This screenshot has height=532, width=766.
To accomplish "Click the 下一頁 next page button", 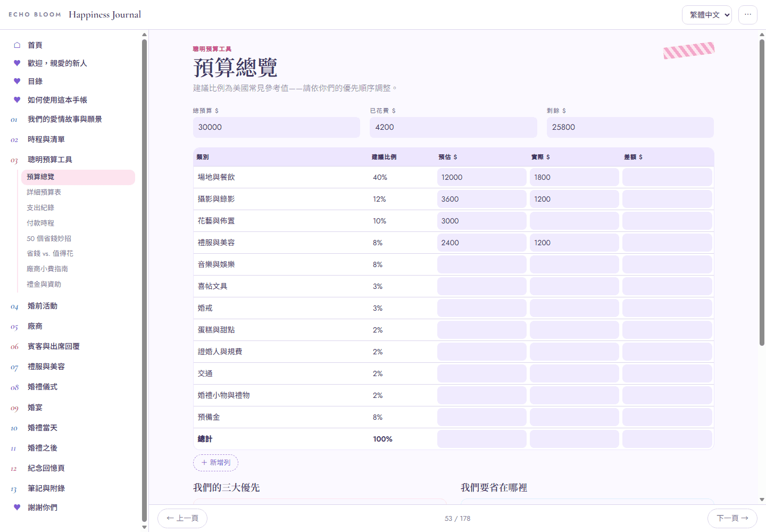I will coord(732,518).
